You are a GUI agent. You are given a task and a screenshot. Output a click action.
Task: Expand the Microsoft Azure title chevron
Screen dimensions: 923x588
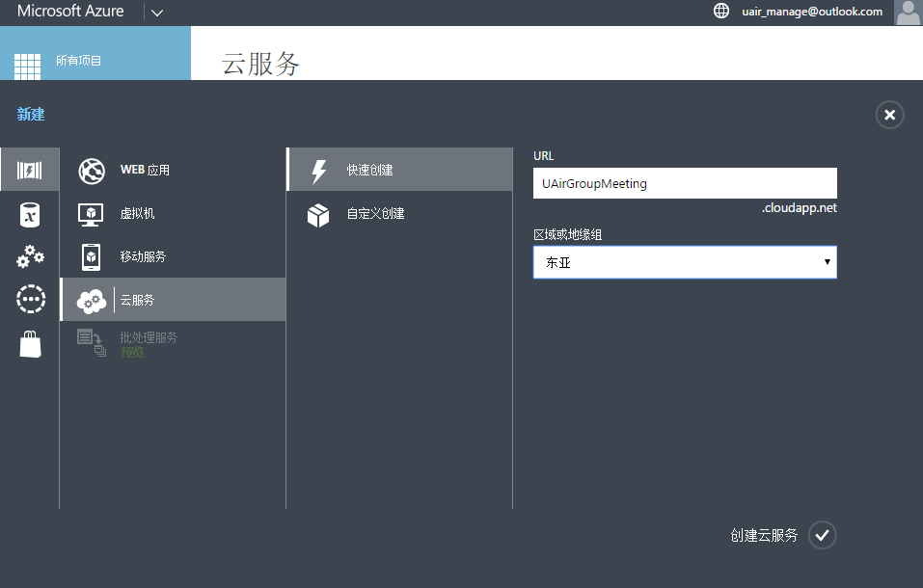pos(157,13)
